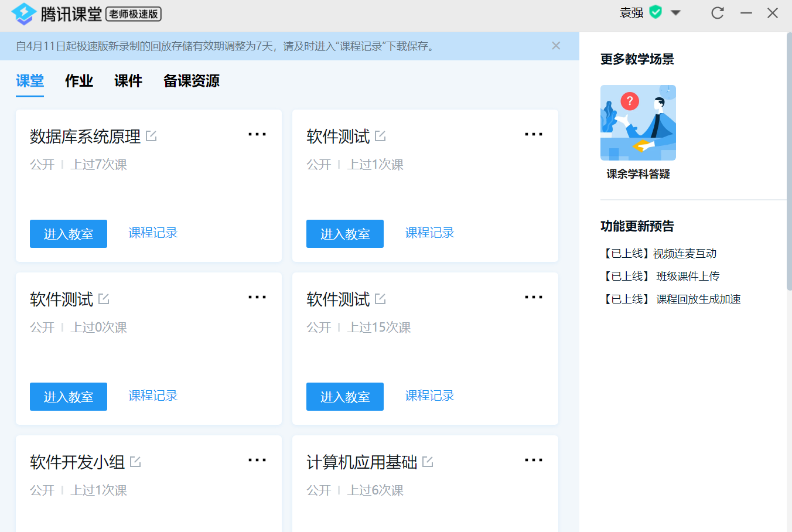
Task: Click edit icon beside 软件开发小组 title
Action: (135, 462)
